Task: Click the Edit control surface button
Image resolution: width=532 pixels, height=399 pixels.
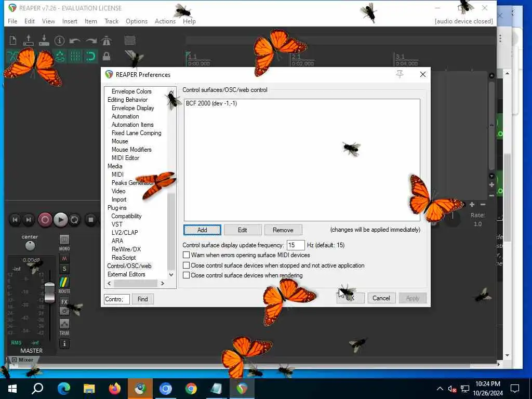Action: pyautogui.click(x=243, y=230)
